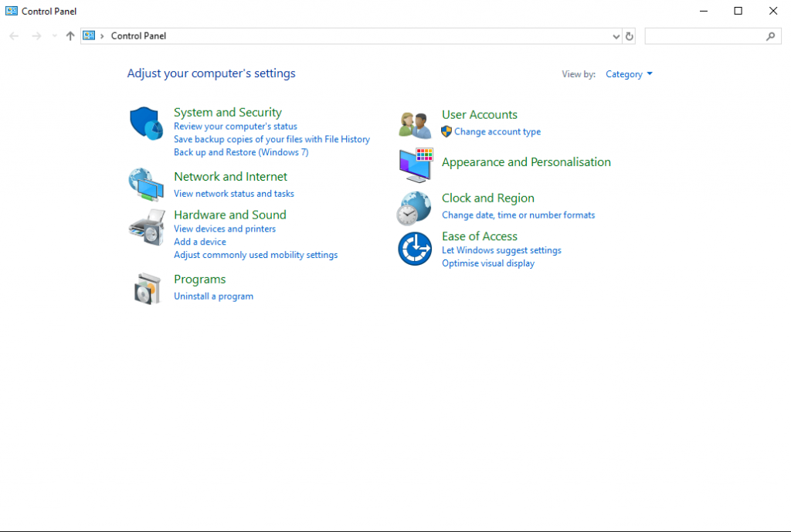Expand the address bar history dropdown
Viewport: 791px width, 532px height.
[616, 36]
